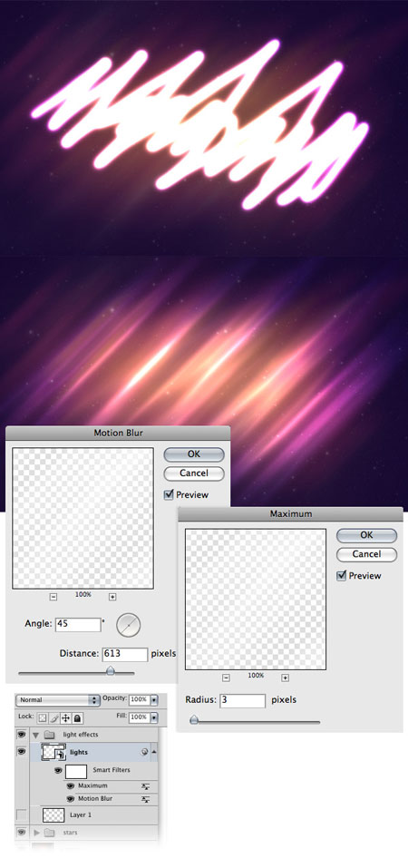Click the 'Maximum' filter entry name
408x868 pixels.
92,786
